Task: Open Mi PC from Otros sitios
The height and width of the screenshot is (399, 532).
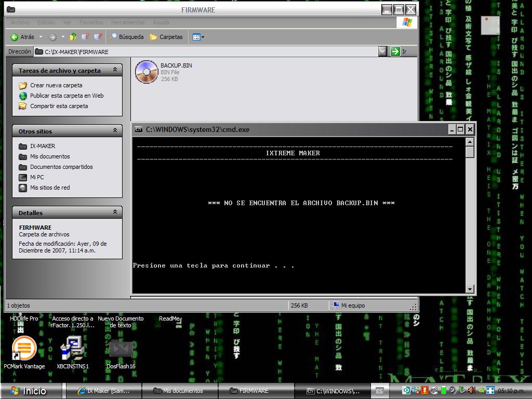Action: 36,177
